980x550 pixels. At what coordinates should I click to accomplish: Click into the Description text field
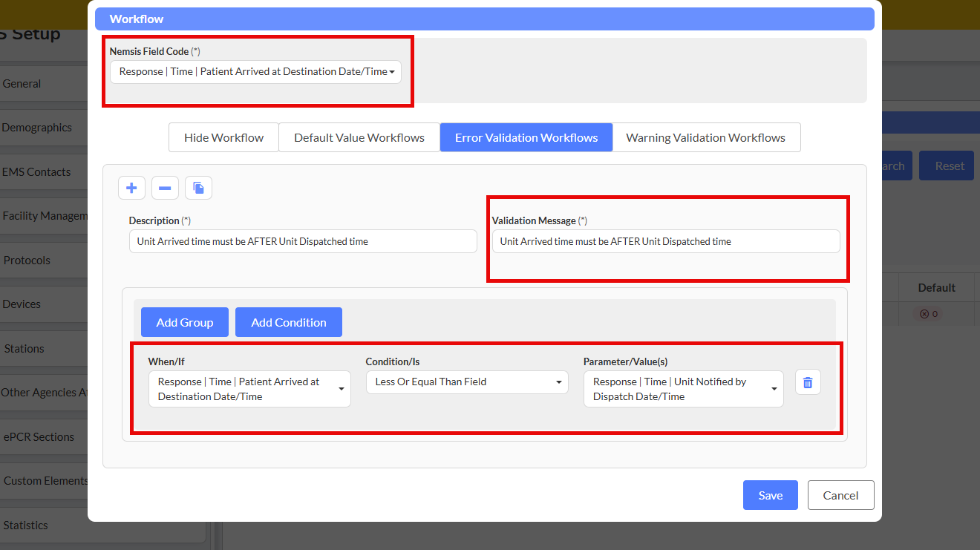(x=303, y=241)
